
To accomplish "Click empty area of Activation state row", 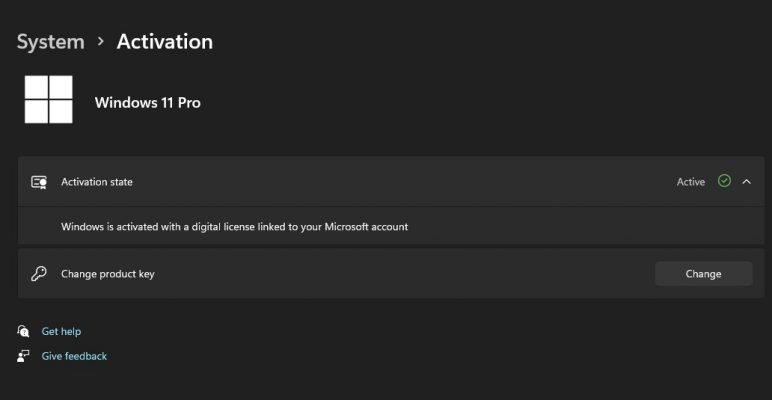I will [400, 182].
